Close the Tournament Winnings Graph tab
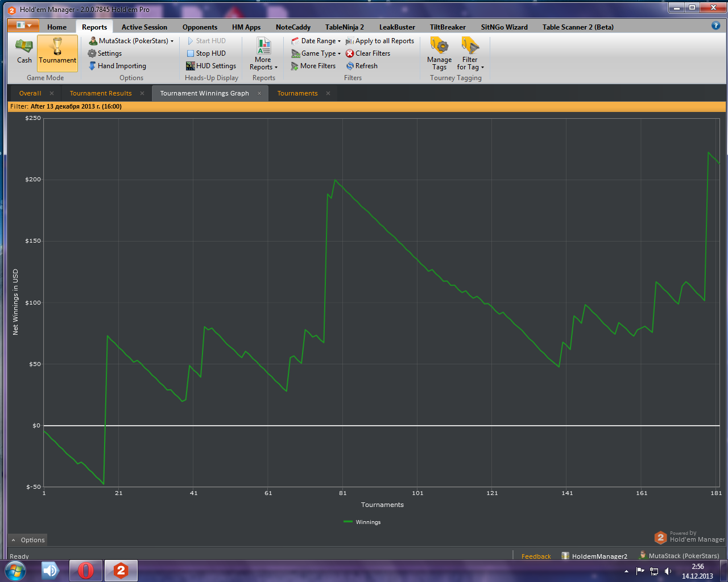Viewport: 728px width, 582px height. [259, 93]
